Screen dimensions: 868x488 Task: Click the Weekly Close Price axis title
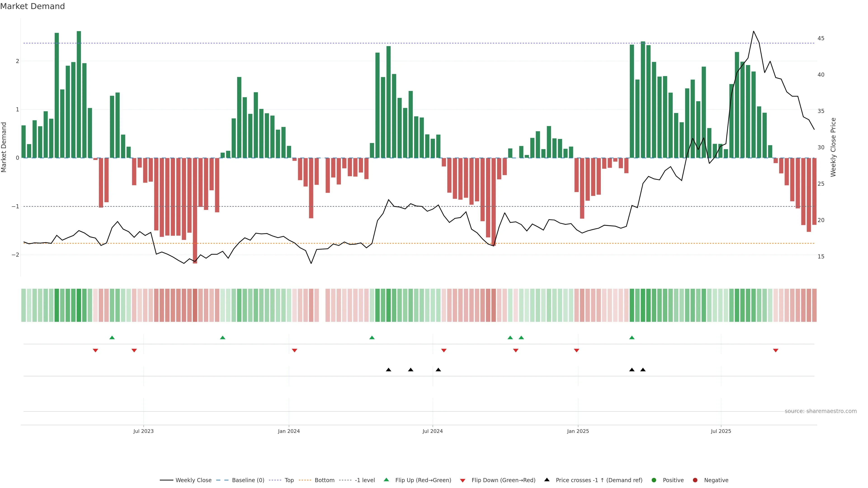point(833,147)
